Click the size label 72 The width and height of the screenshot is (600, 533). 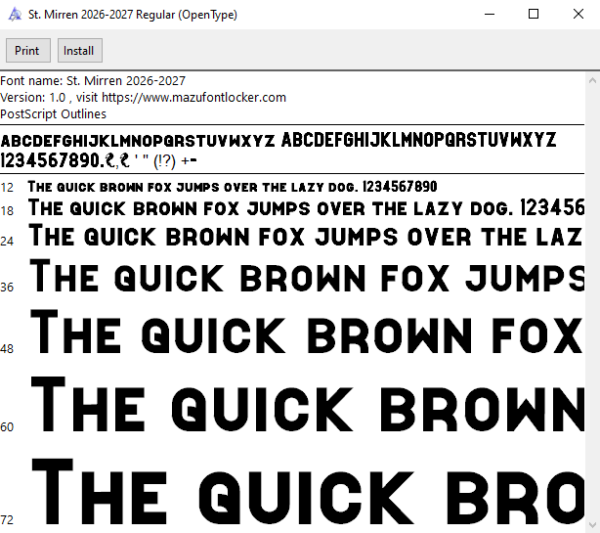coord(7,520)
